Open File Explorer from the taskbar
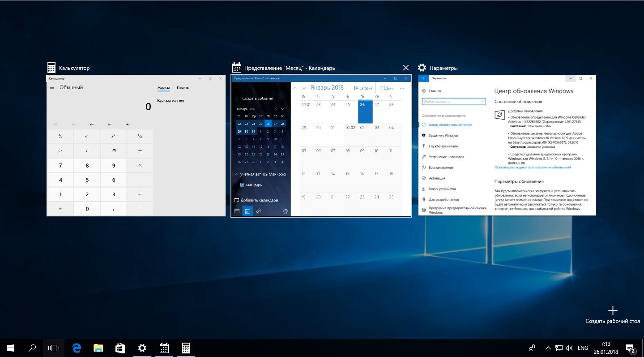Viewport: 644px width, 357px height. click(98, 348)
